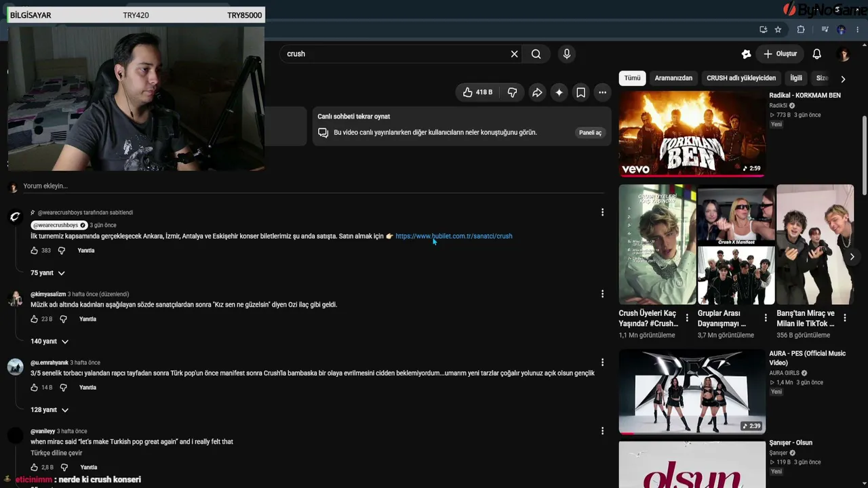
Task: Open the hubilet.com.tr ticket link
Action: [454, 237]
